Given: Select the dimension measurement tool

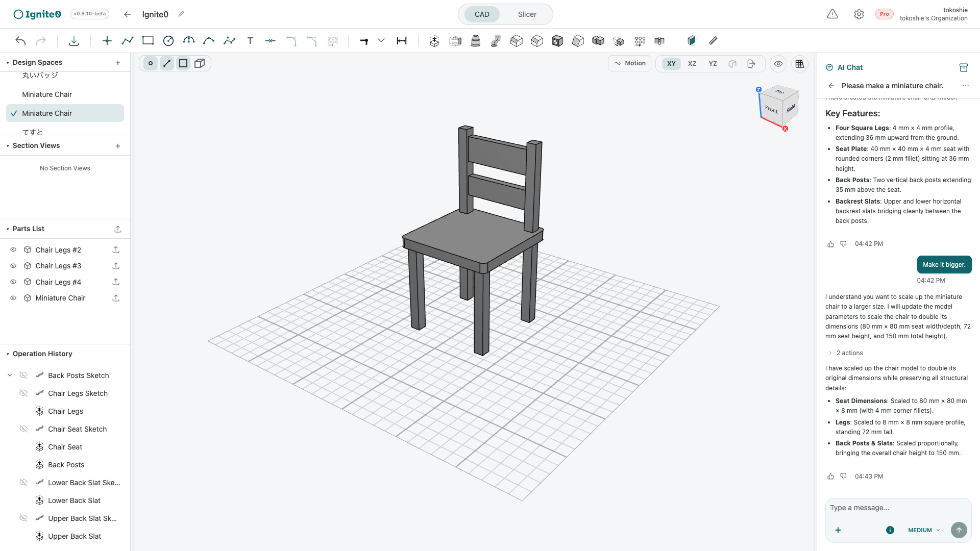Looking at the screenshot, I should pos(402,41).
